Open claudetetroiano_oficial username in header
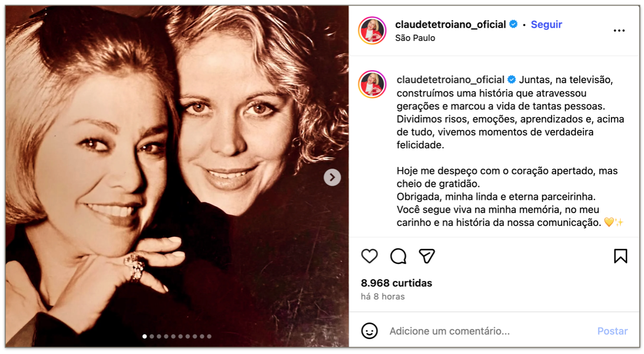This screenshot has width=644, height=354. tap(450, 24)
